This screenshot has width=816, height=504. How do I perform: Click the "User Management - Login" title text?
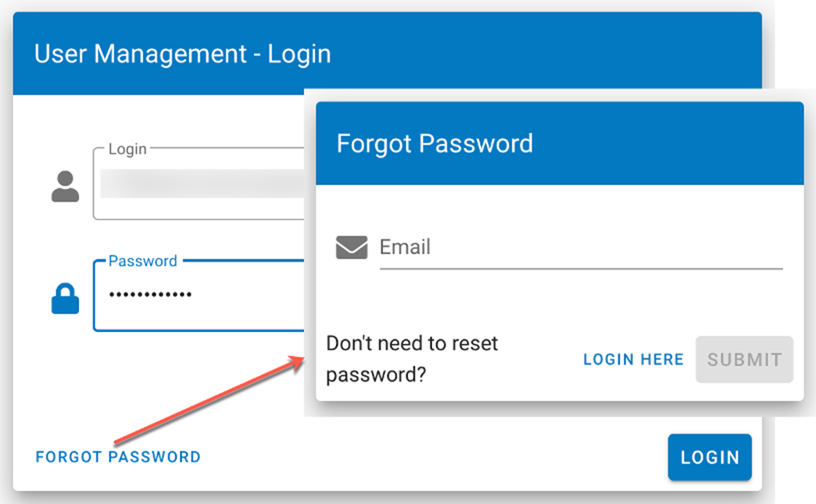(183, 54)
